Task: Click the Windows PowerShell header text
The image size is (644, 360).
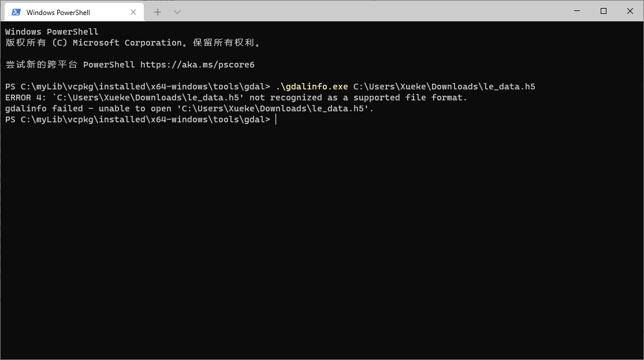Action: 50,31
